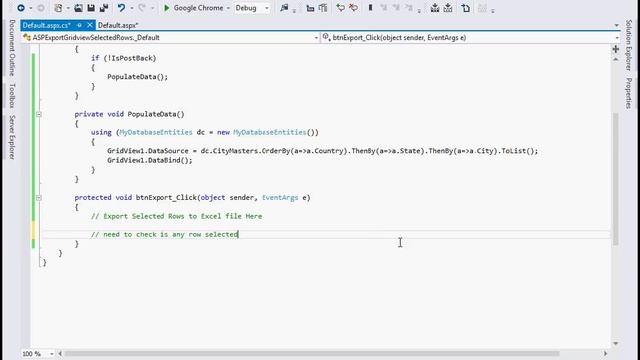The width and height of the screenshot is (640, 360).
Task: Click the increase line indent icon
Action: coord(323,8)
